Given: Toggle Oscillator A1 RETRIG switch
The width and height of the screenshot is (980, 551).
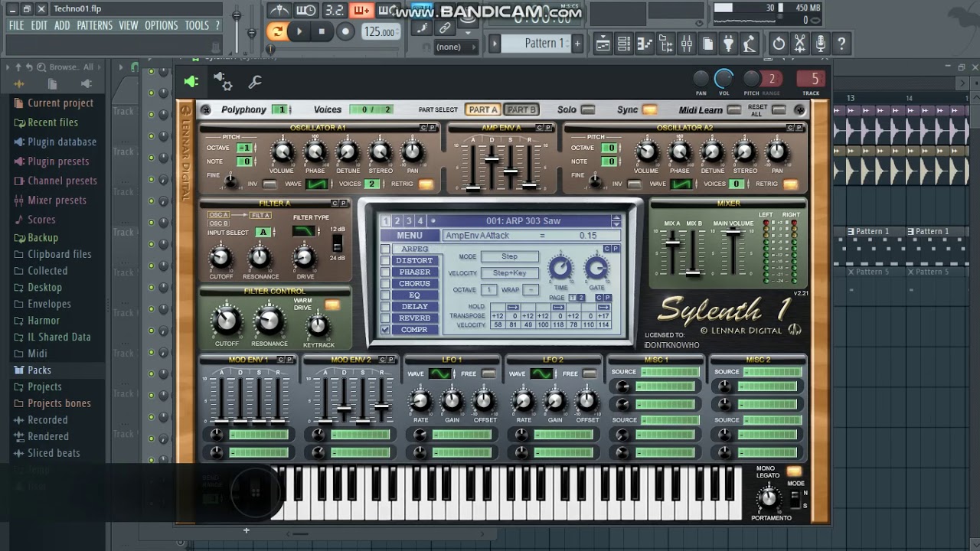Looking at the screenshot, I should [426, 184].
